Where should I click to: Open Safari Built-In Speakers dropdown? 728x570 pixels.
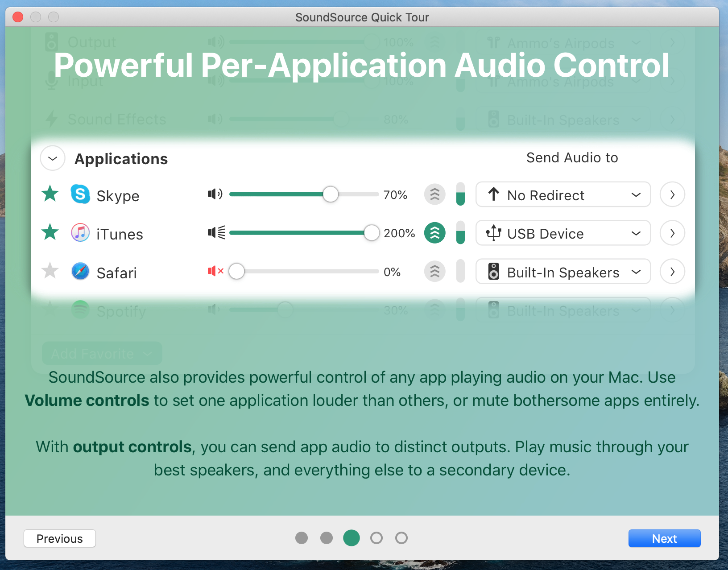pos(563,271)
